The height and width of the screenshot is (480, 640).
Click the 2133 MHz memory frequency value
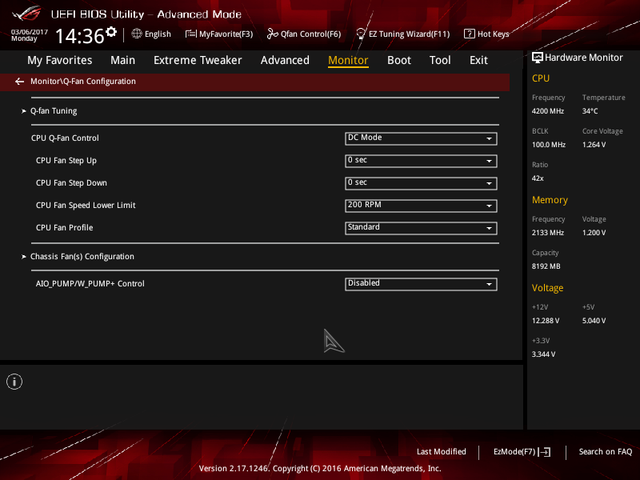[548, 233]
